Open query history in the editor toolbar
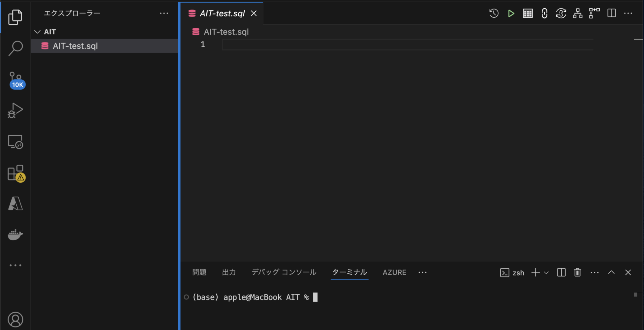Viewport: 644px width, 330px height. click(494, 13)
